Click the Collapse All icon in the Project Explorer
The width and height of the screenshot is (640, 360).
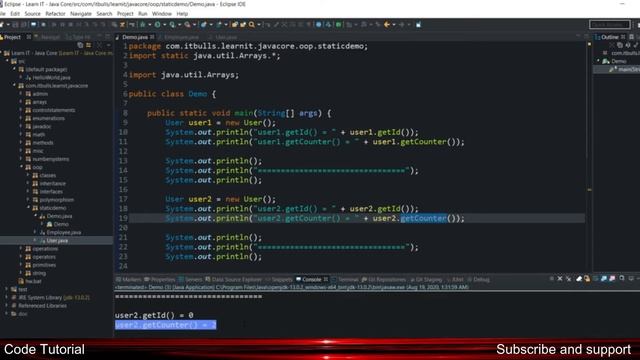coord(80,45)
